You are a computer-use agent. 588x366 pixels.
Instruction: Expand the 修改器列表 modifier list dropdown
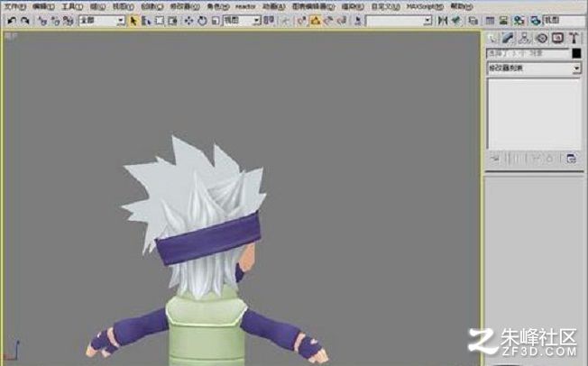(x=534, y=69)
